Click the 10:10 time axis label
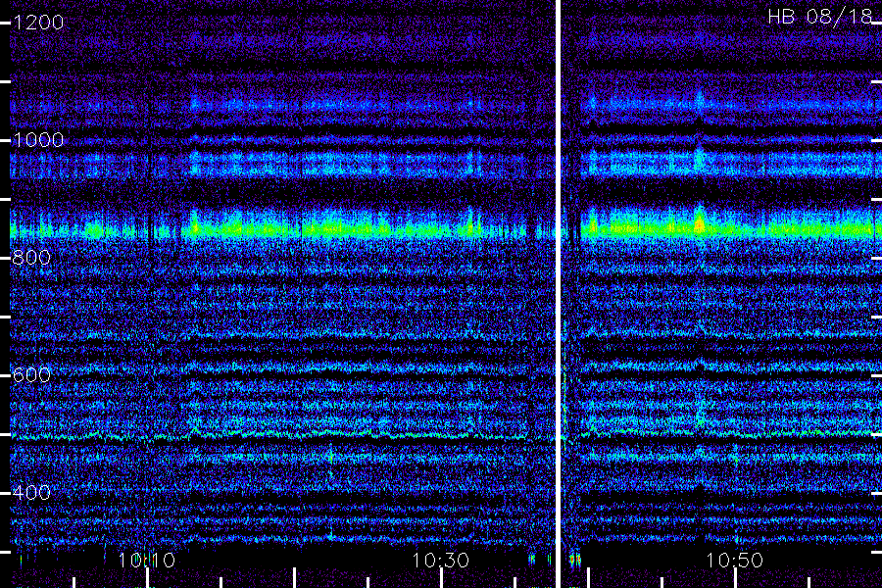Viewport: 882px width, 588px height. coord(147,561)
